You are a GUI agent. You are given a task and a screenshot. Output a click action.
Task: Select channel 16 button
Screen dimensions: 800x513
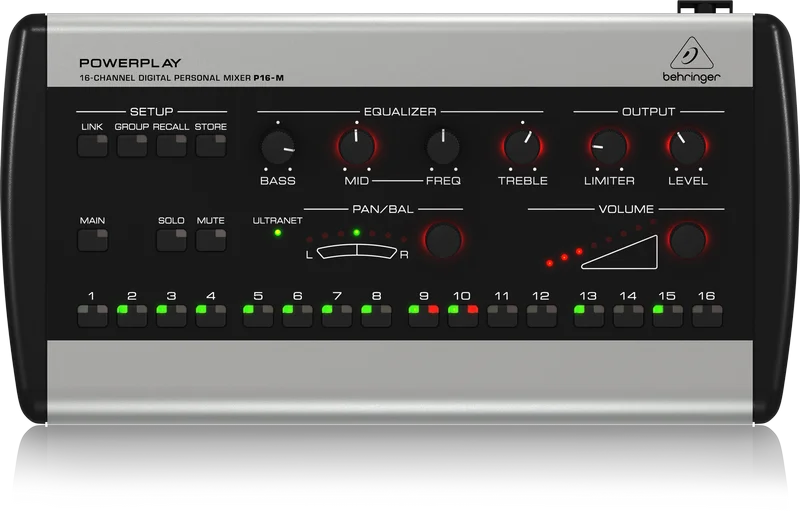click(x=707, y=315)
